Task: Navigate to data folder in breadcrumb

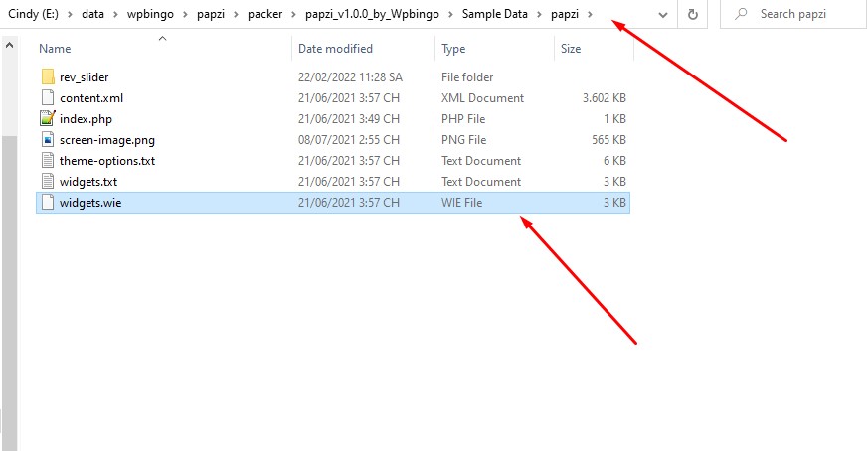Action: 93,14
